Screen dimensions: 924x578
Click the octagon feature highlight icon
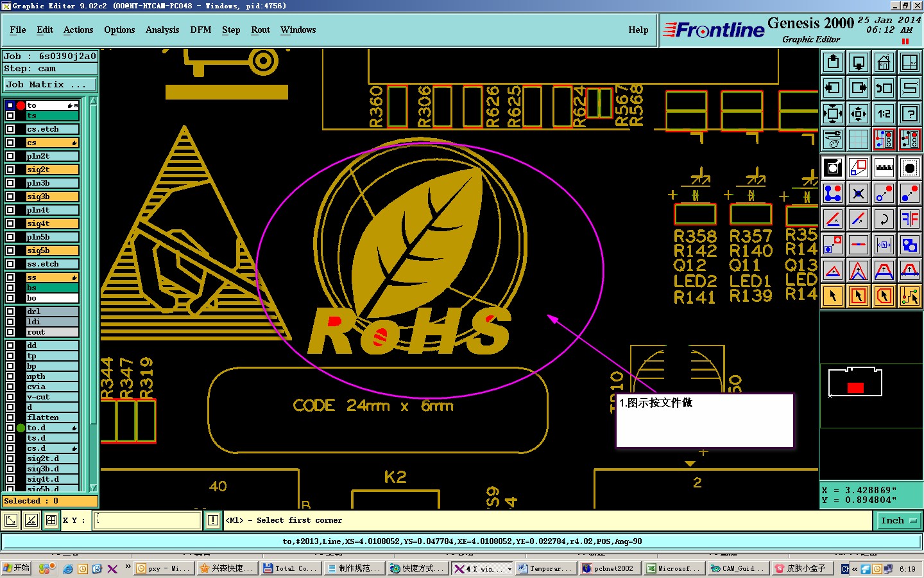pyautogui.click(x=909, y=168)
